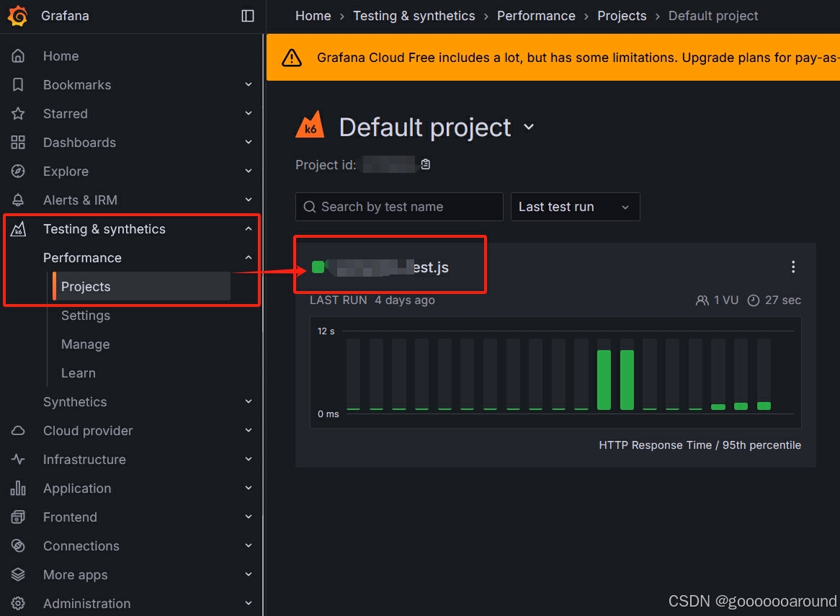This screenshot has width=840, height=616.
Task: Click the Frontend window icon
Action: point(18,517)
